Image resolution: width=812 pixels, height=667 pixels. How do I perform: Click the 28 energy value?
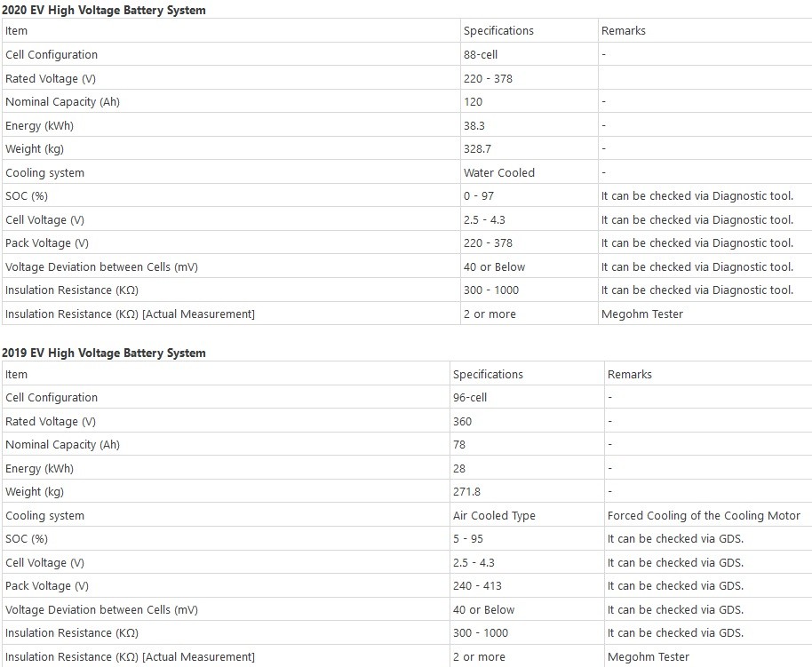458,468
